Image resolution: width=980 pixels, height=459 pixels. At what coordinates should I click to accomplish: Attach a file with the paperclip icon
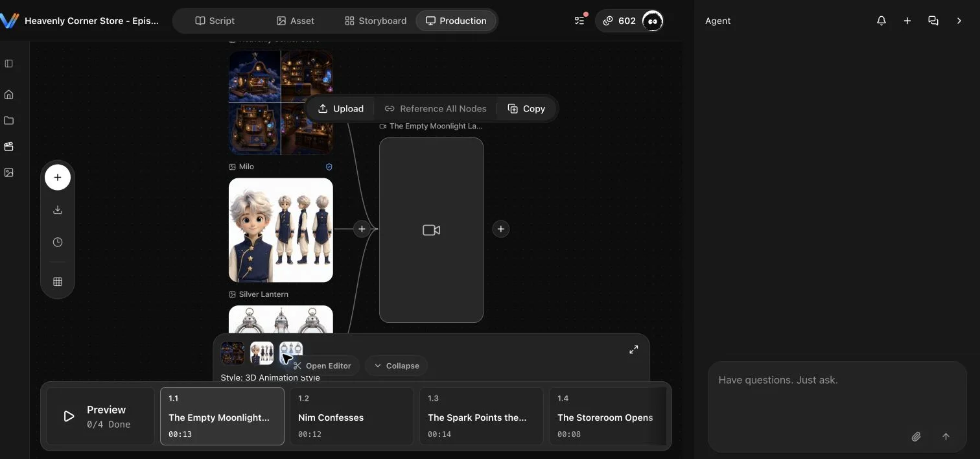[916, 437]
